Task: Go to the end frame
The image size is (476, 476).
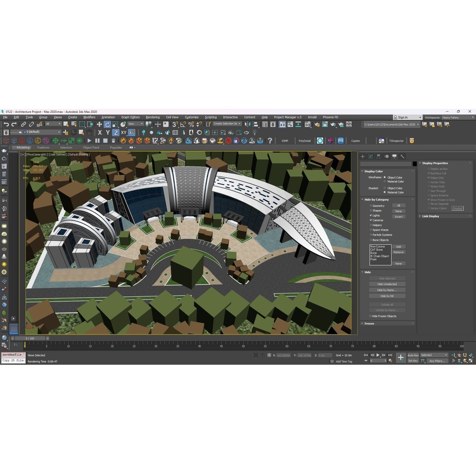Action: (390, 355)
